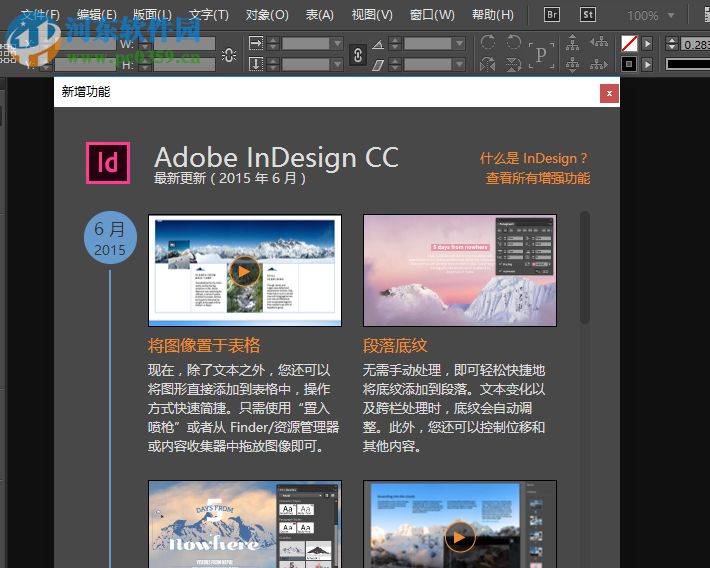Open the 文字(T) menu
Viewport: 710px width, 568px height.
209,15
